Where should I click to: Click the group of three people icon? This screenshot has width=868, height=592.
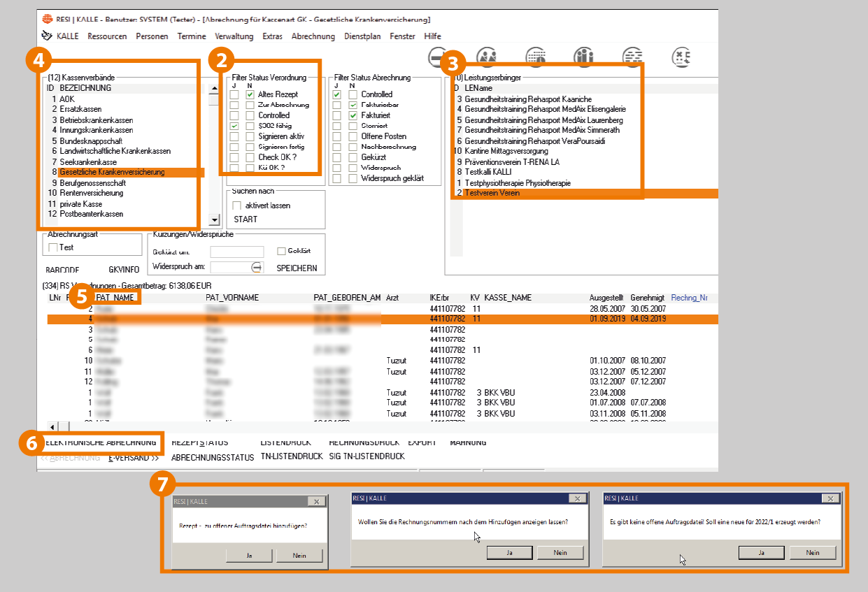583,56
